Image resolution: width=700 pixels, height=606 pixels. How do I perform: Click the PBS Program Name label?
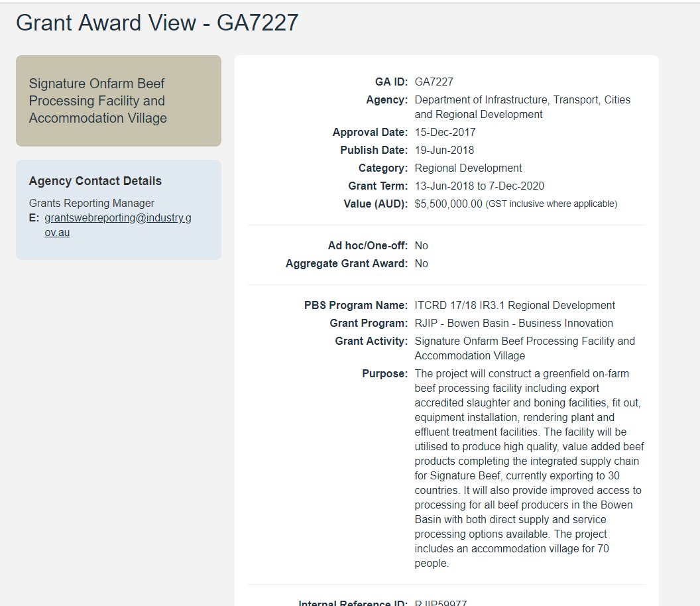coord(356,306)
